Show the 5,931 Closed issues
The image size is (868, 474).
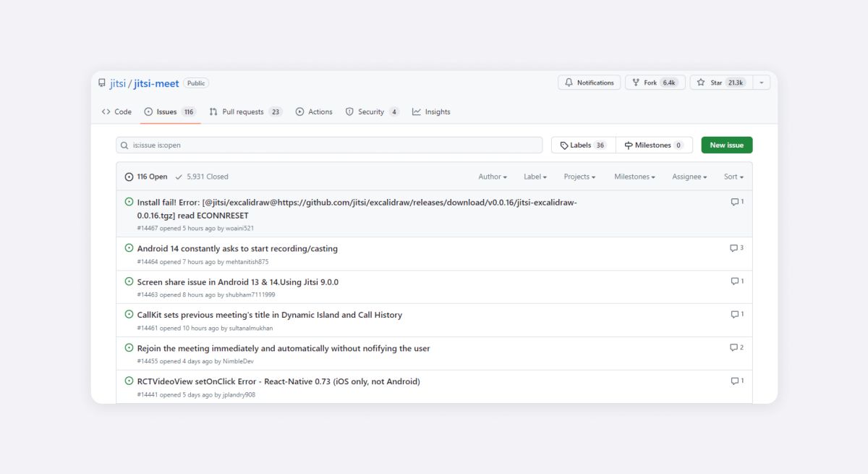(201, 177)
